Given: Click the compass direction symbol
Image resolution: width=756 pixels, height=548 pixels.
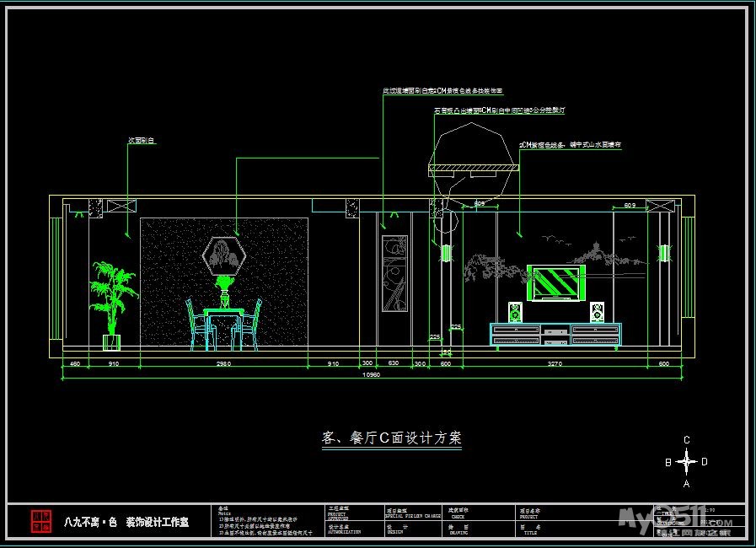Looking at the screenshot, I should 687,461.
